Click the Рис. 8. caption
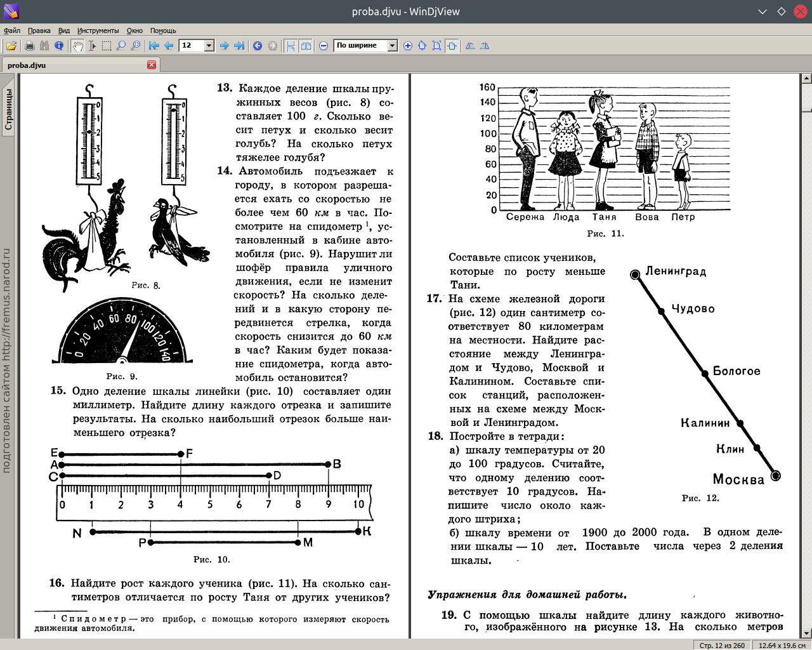Viewport: 812px width, 650px height. (145, 286)
